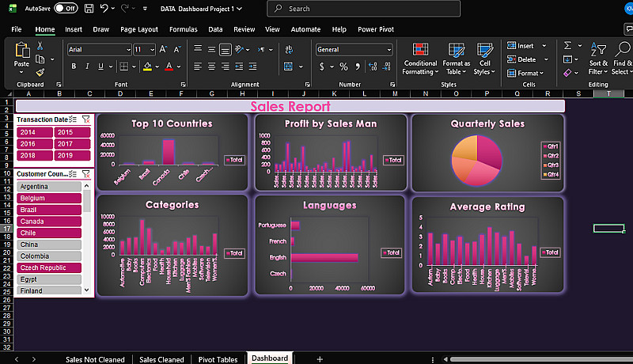633x364 pixels.
Task: Toggle the 2017 slicer item
Action: click(x=72, y=144)
